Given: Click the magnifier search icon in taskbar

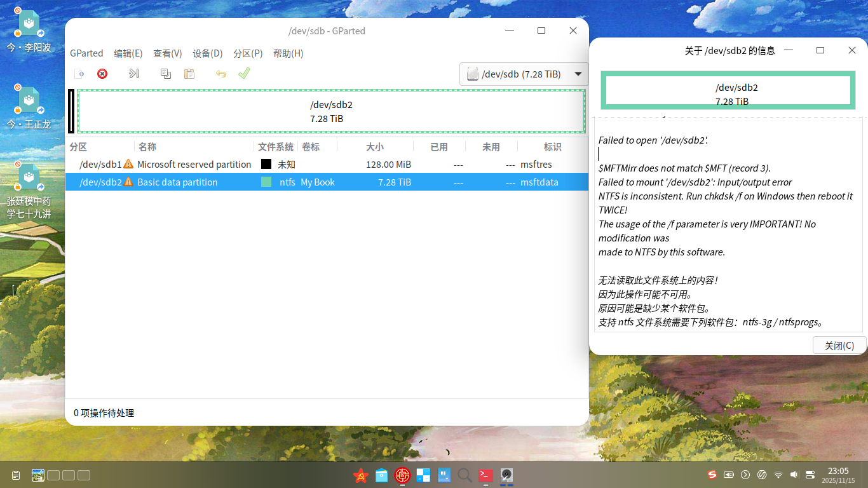Looking at the screenshot, I should pos(465,475).
